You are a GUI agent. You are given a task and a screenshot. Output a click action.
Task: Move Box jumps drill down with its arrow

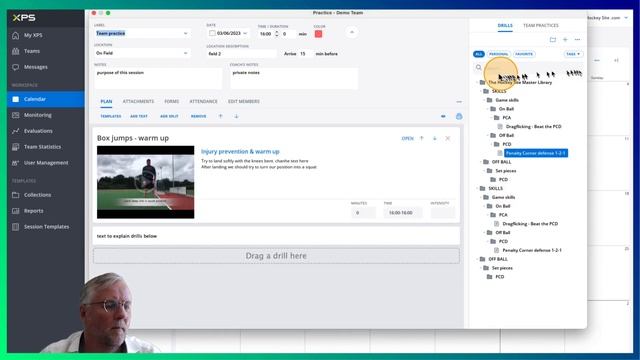[435, 138]
